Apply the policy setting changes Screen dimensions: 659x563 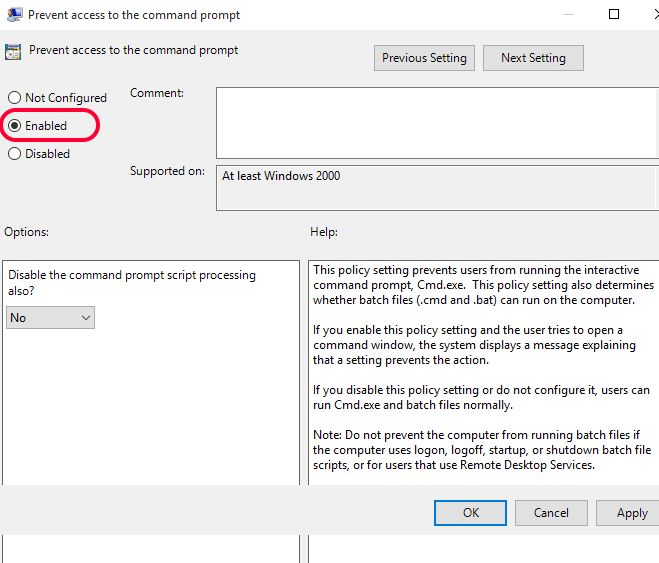point(631,513)
